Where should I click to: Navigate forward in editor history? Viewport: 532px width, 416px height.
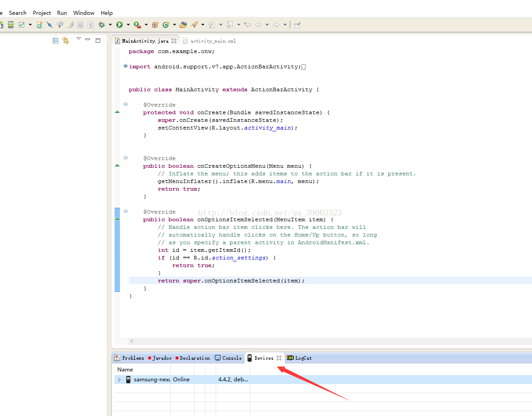click(276, 25)
